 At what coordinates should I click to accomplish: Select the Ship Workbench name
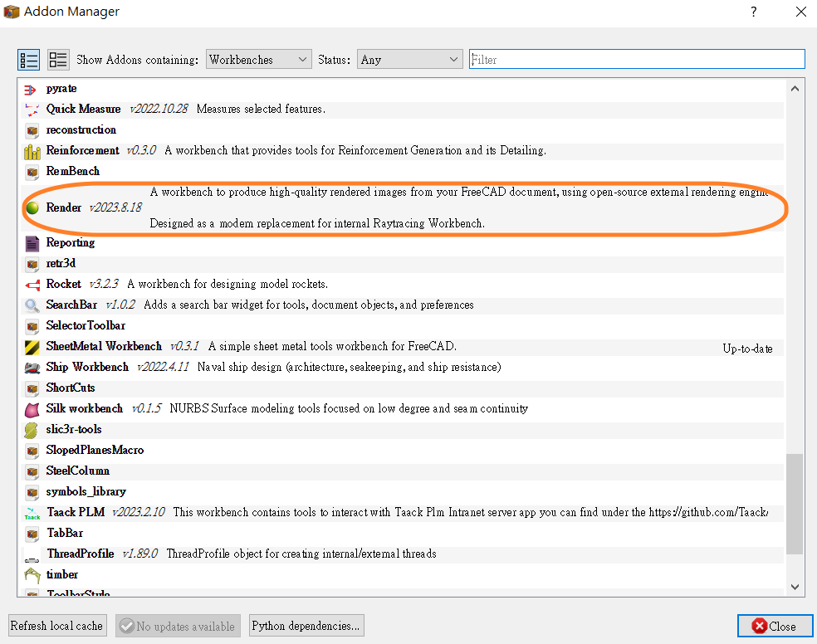tap(87, 367)
